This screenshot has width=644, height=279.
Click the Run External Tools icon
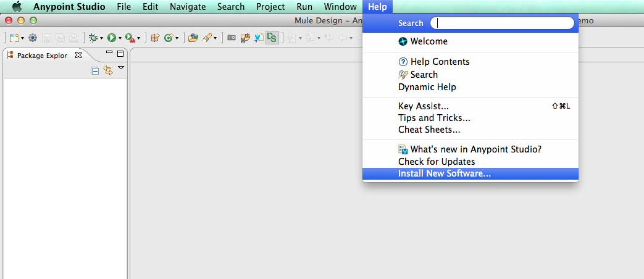(x=130, y=38)
